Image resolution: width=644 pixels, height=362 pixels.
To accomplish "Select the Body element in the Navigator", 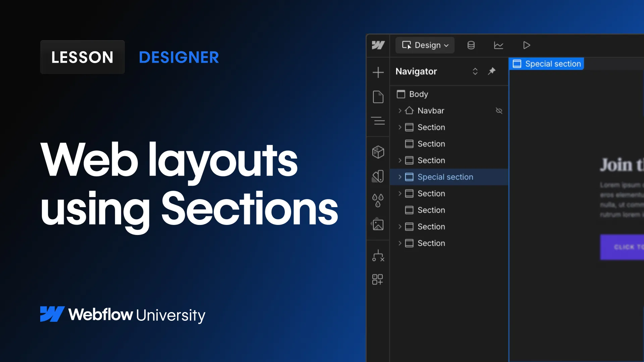I will 418,94.
